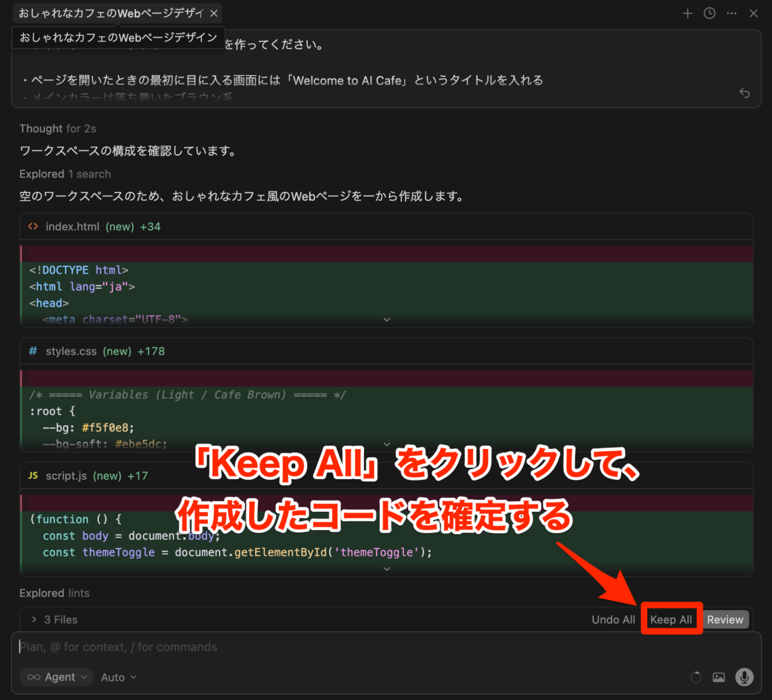This screenshot has height=700, width=772.
Task: Click the revert arrow icon on the prompt
Action: tap(744, 93)
